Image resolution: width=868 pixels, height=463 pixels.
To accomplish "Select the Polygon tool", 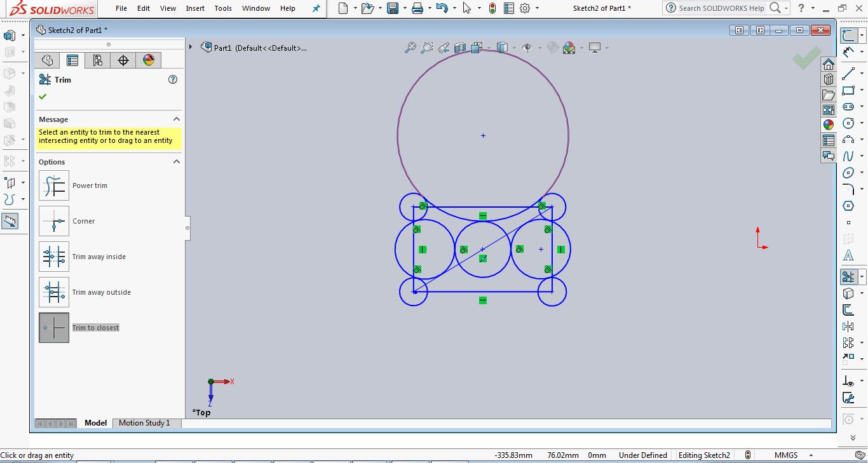I will pyautogui.click(x=848, y=206).
